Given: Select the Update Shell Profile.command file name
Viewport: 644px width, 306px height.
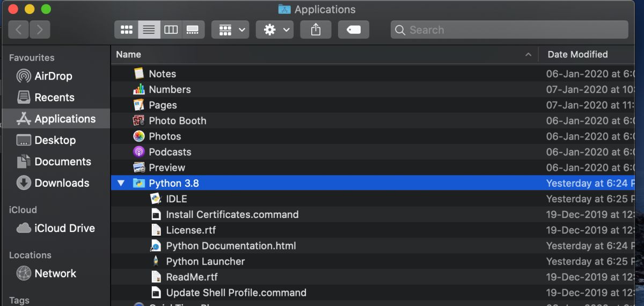Looking at the screenshot, I should click(236, 293).
